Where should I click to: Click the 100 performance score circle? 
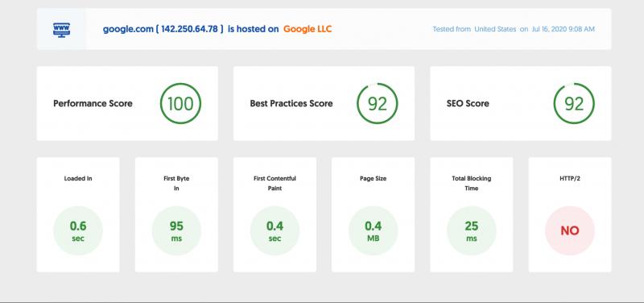tap(180, 104)
